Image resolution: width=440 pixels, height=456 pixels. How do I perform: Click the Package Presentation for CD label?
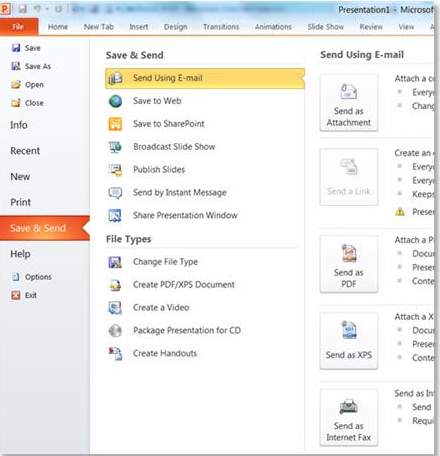[187, 331]
